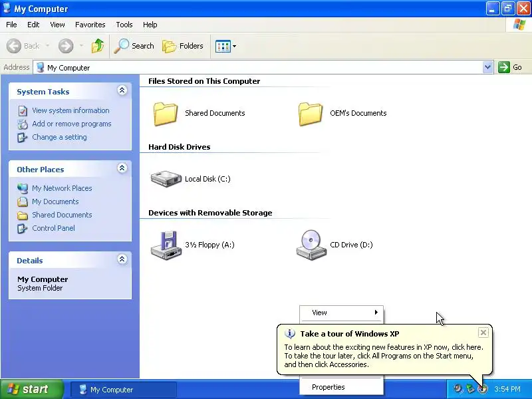Screen dimensions: 532x399
Task: Click the My Computer icon in address bar
Action: (41, 67)
